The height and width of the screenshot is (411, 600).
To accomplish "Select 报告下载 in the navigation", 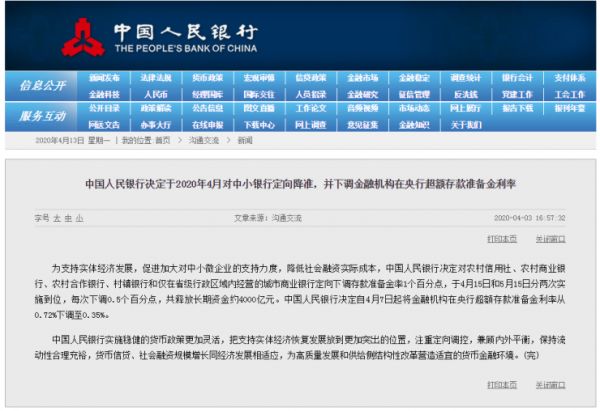I will coord(517,109).
